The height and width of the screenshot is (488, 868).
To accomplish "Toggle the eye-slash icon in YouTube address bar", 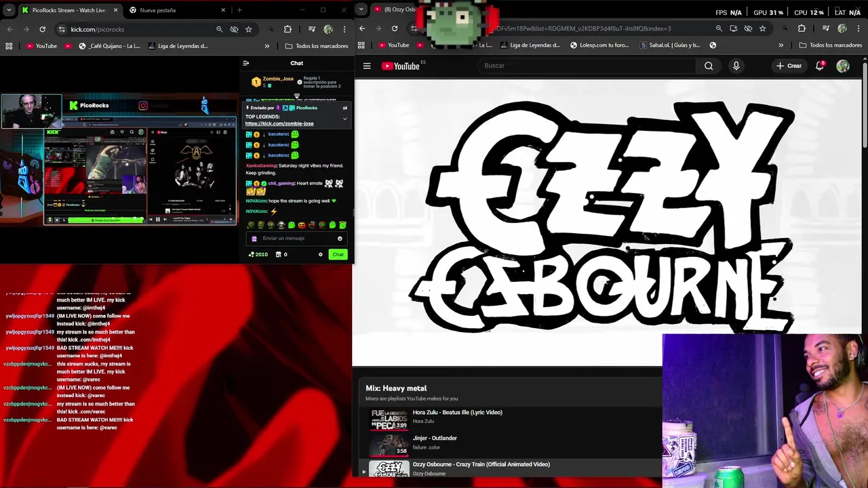I will coord(748,28).
